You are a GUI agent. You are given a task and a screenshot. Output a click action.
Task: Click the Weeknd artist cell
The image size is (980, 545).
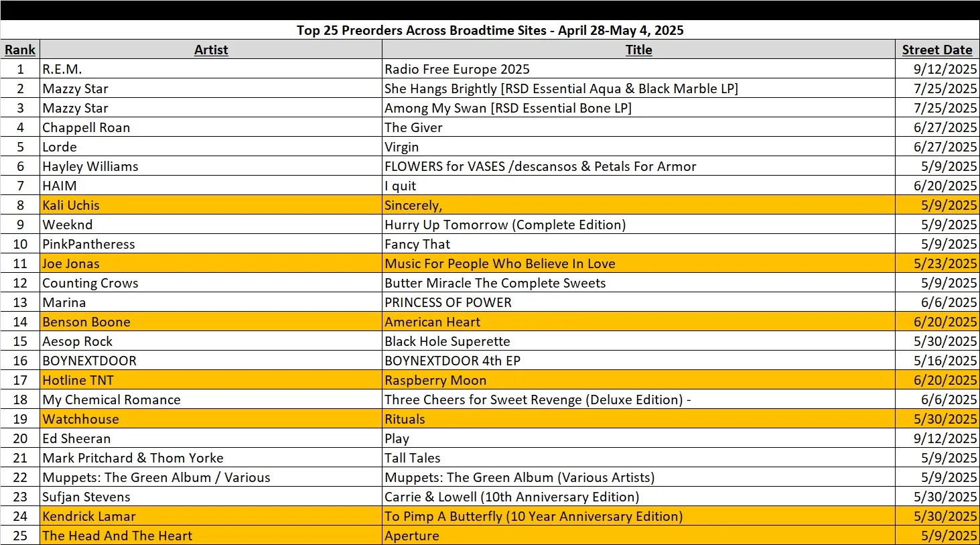211,225
